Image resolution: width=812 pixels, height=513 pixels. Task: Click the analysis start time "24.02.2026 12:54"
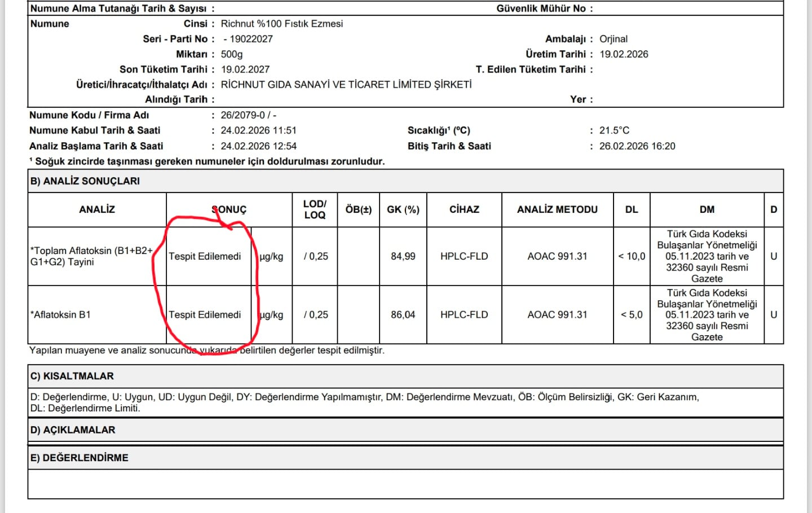coord(258,146)
